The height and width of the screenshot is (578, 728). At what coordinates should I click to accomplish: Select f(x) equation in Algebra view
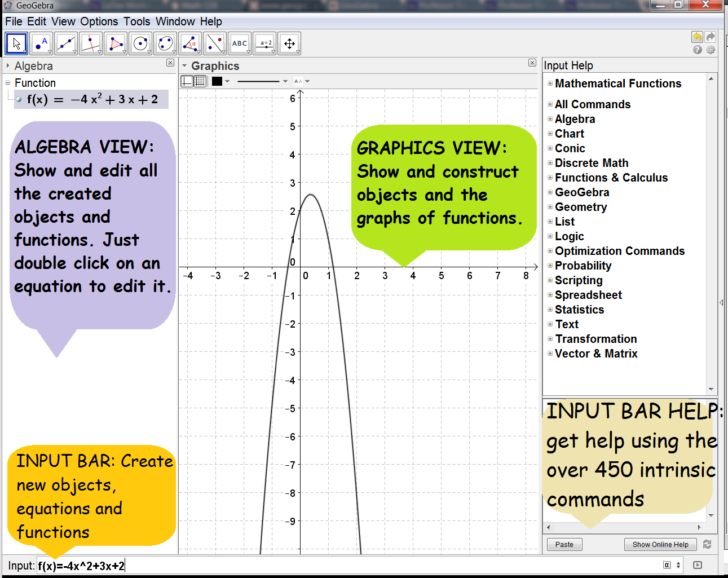92,100
